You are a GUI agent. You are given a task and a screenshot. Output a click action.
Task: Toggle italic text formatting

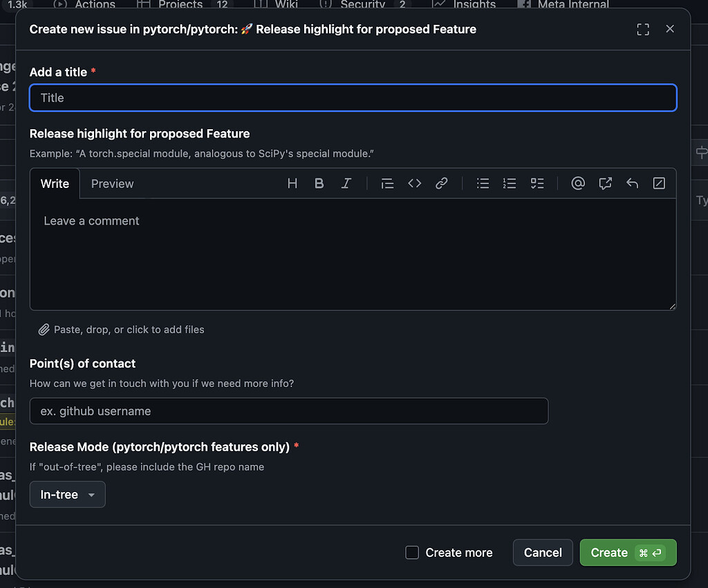346,183
